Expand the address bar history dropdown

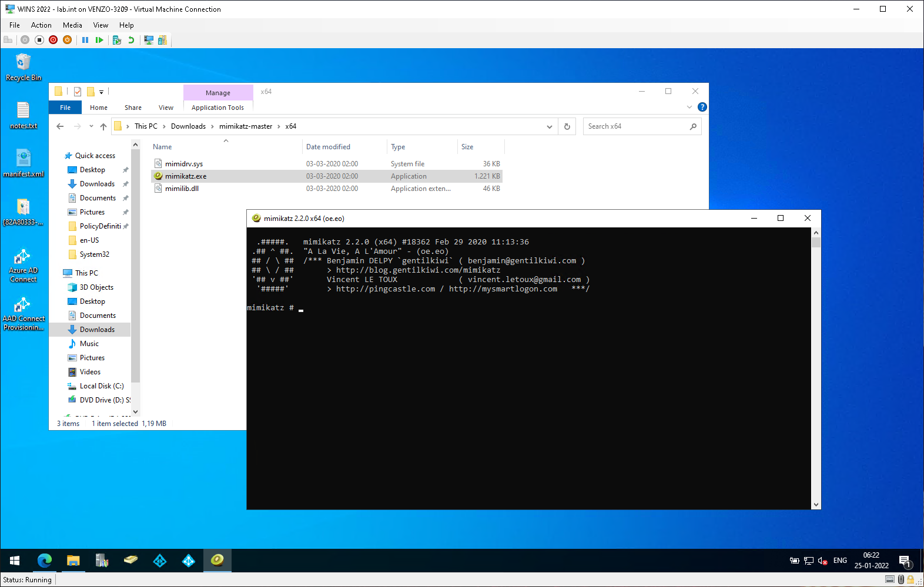point(549,126)
